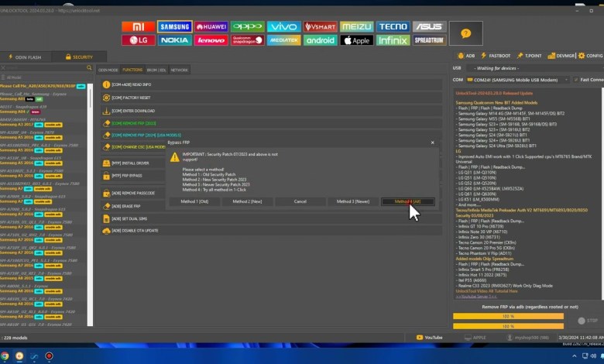The height and width of the screenshot is (364, 604).
Task: Select the Samsung brand logo
Action: (x=175, y=26)
